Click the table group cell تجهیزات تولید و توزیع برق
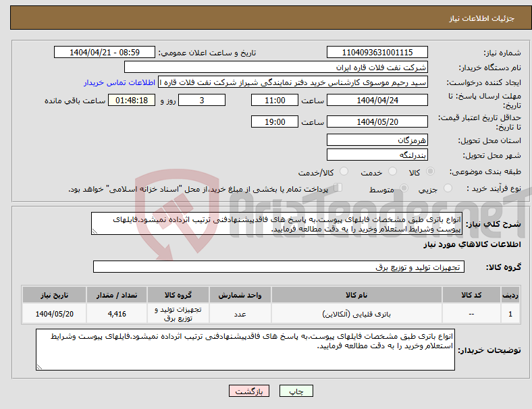Image resolution: width=532 pixels, height=409 pixels. (x=178, y=314)
